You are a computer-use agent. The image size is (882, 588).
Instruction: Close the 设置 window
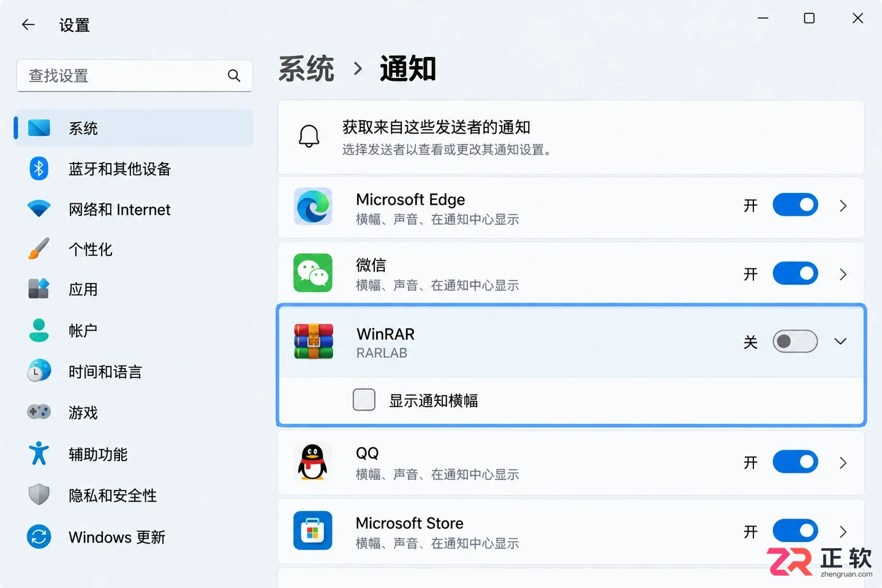[x=858, y=18]
